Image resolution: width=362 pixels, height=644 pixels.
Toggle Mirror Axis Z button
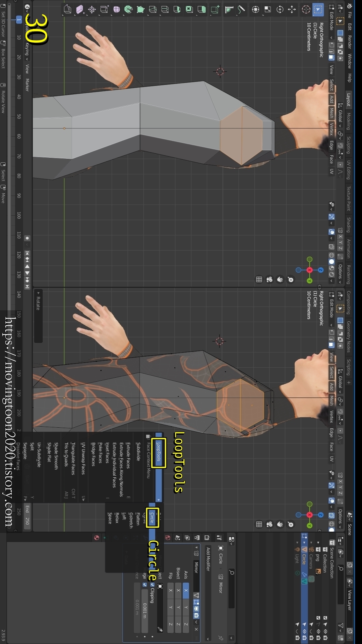pyautogui.click(x=186, y=624)
